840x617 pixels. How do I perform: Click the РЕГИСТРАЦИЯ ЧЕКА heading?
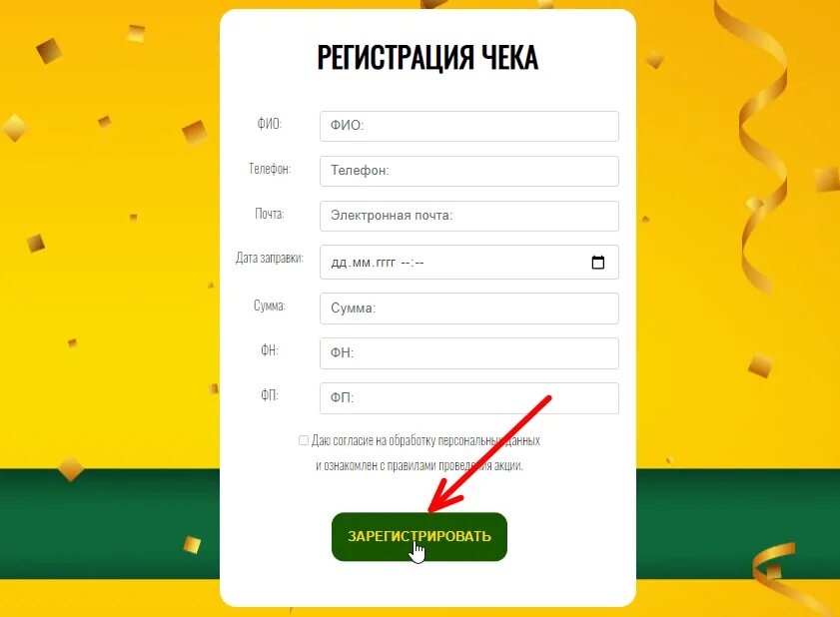click(427, 57)
